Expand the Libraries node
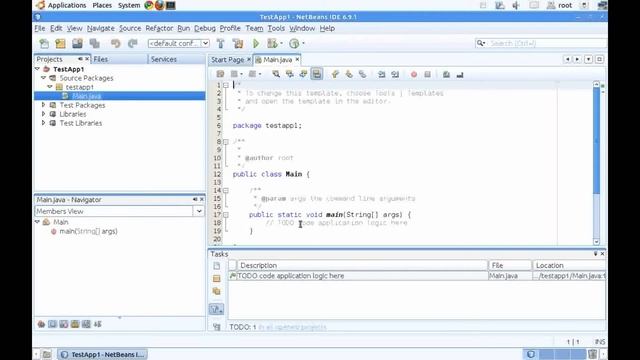 tap(44, 114)
